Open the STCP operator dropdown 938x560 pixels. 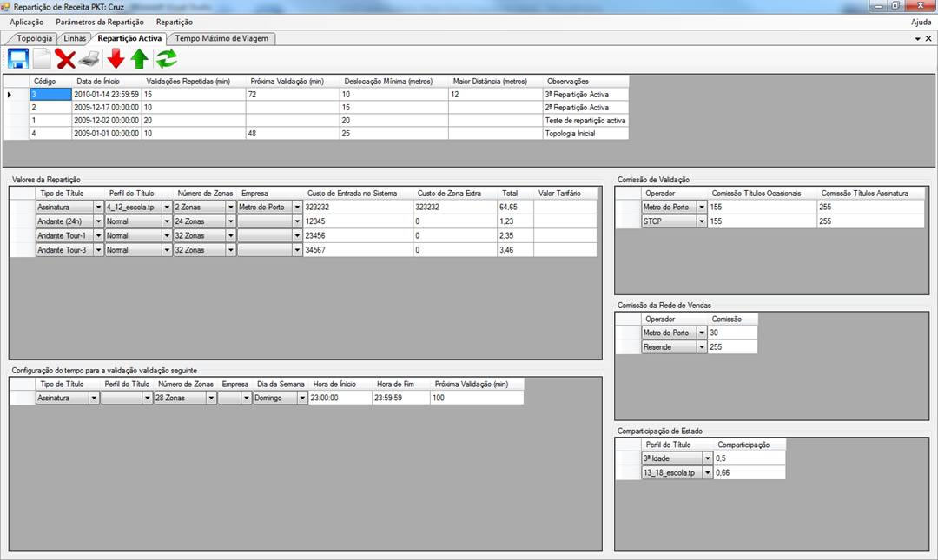pyautogui.click(x=702, y=221)
